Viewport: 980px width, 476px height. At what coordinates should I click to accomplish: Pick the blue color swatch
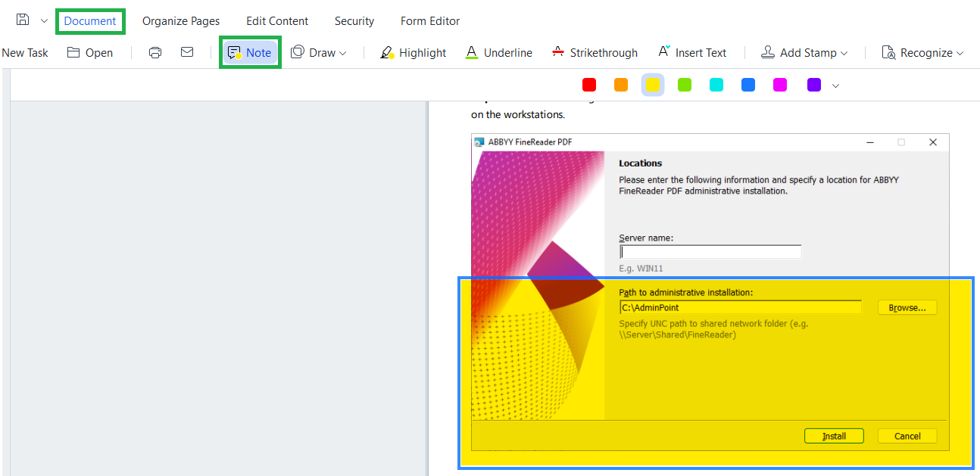pos(748,86)
